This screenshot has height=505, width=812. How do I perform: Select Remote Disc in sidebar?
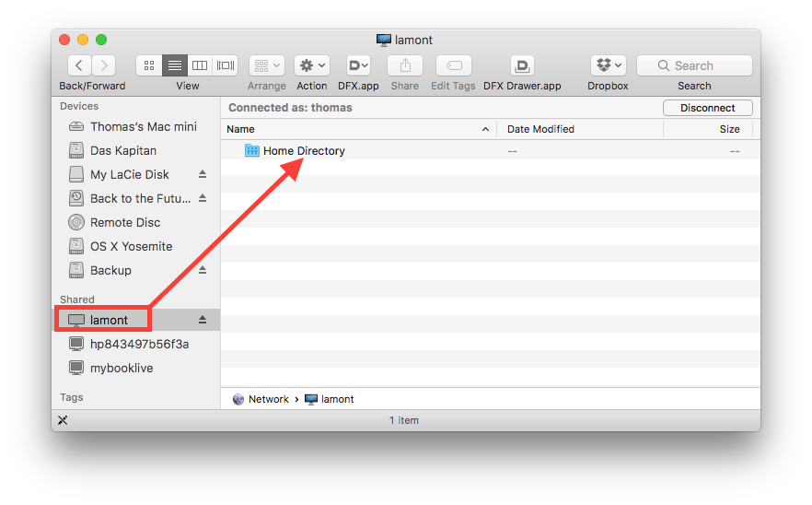tap(136, 222)
